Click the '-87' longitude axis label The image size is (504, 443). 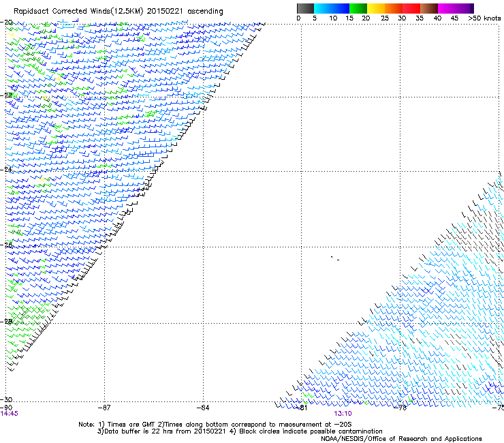[104, 408]
